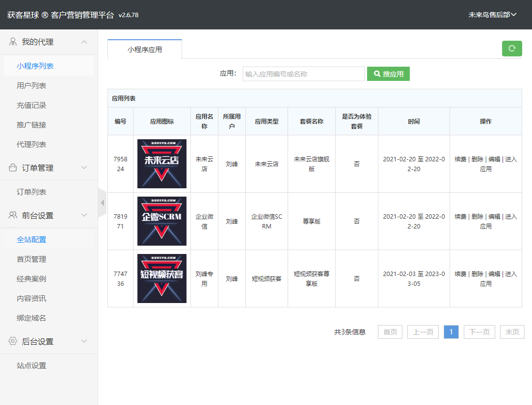Collapse the 我的代理 menu chevron

[84, 42]
